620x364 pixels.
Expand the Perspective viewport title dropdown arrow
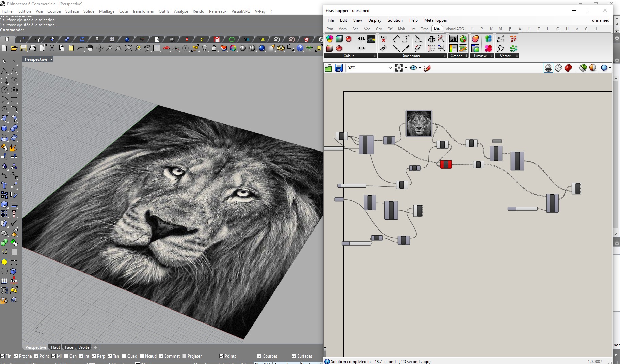coord(52,59)
